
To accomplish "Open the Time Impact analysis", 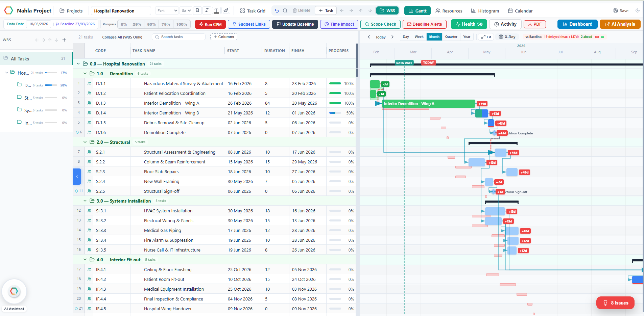I will click(339, 24).
